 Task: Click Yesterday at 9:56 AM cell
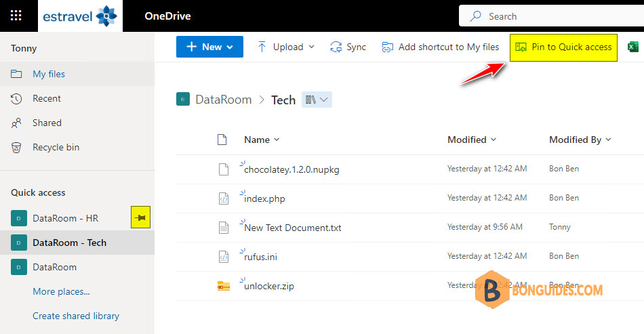(485, 227)
